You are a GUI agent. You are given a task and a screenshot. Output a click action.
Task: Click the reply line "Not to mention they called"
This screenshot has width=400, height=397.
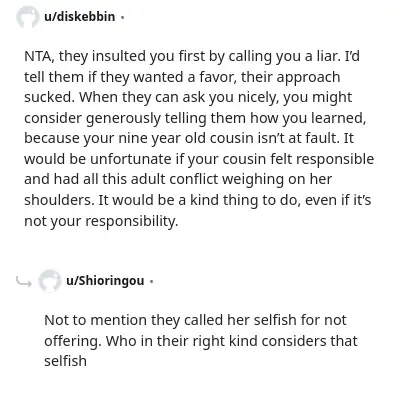coord(195,320)
